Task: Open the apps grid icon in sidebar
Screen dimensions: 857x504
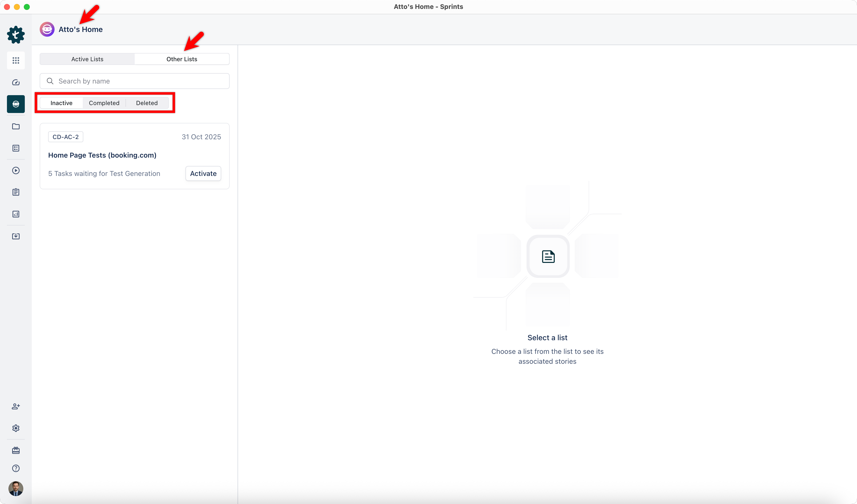Action: pyautogui.click(x=16, y=60)
